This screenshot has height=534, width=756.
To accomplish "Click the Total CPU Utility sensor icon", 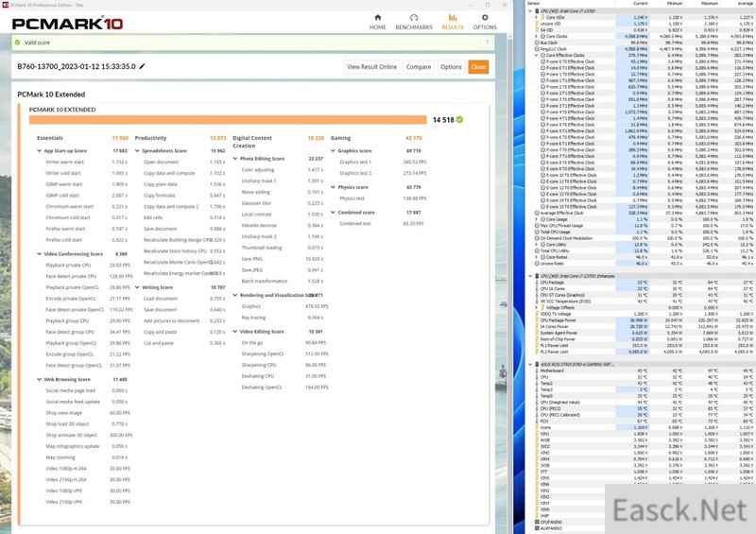I will 537,250.
